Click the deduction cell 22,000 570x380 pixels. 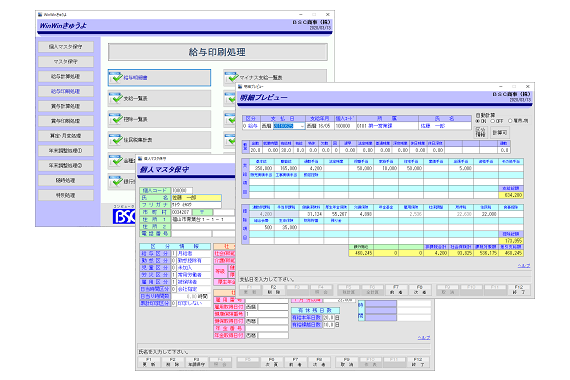486,214
